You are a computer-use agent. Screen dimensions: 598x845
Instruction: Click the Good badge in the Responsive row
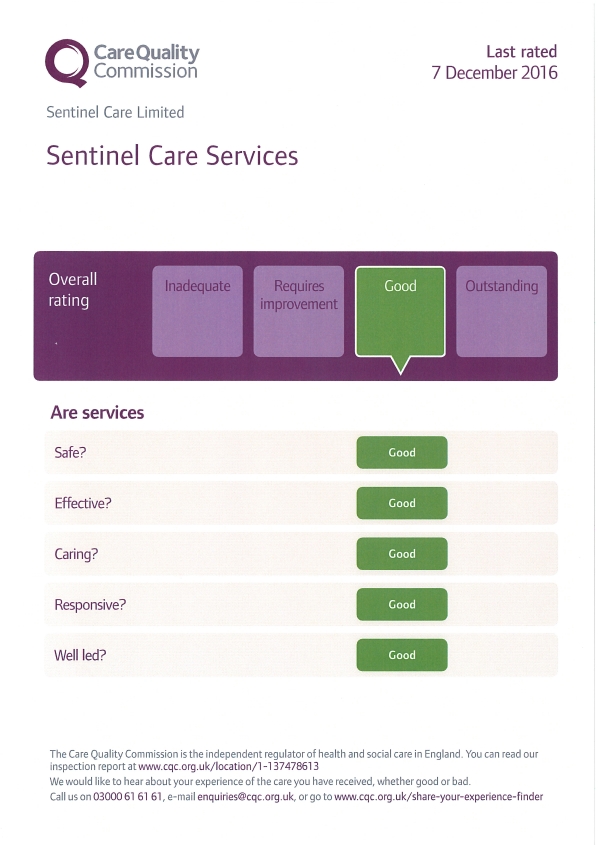(x=402, y=604)
